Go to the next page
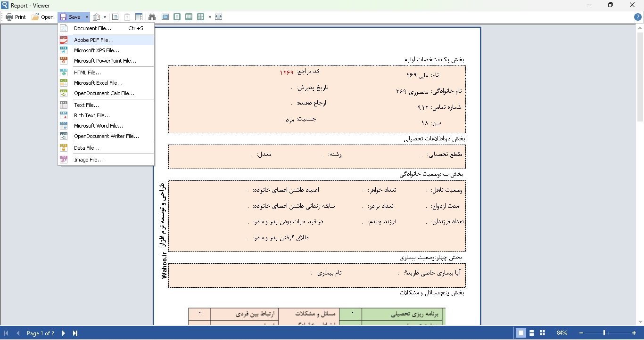Image resolution: width=644 pixels, height=340 pixels. [64, 333]
